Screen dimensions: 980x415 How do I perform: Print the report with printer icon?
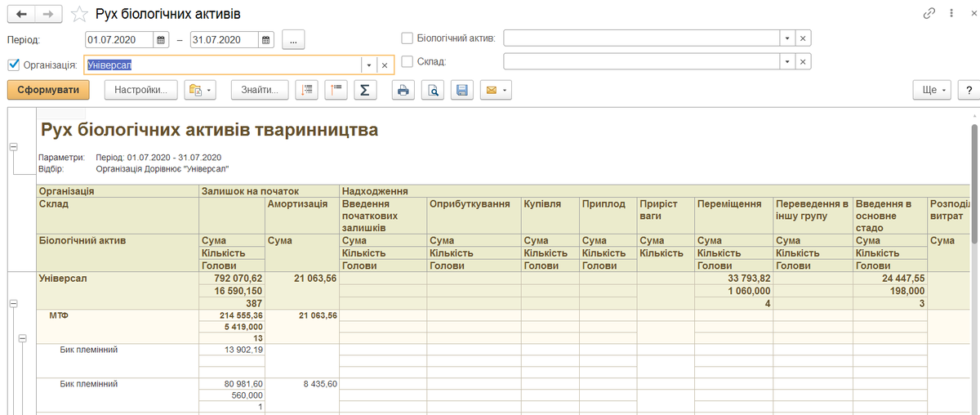(403, 91)
